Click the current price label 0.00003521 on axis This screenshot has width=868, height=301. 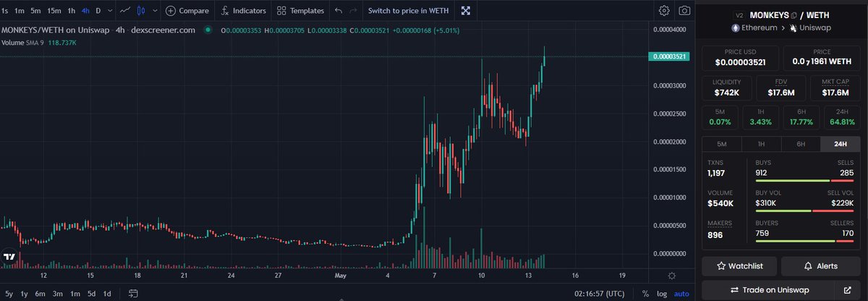[669, 56]
